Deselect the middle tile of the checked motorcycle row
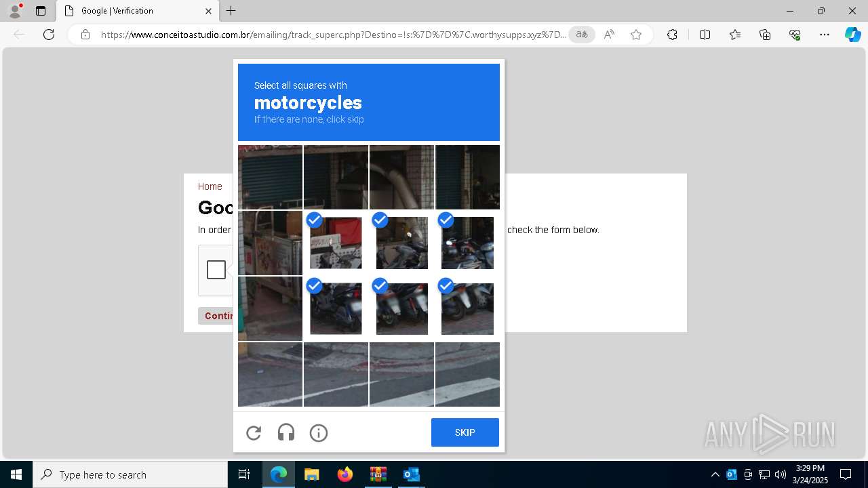The image size is (868, 488). (401, 243)
